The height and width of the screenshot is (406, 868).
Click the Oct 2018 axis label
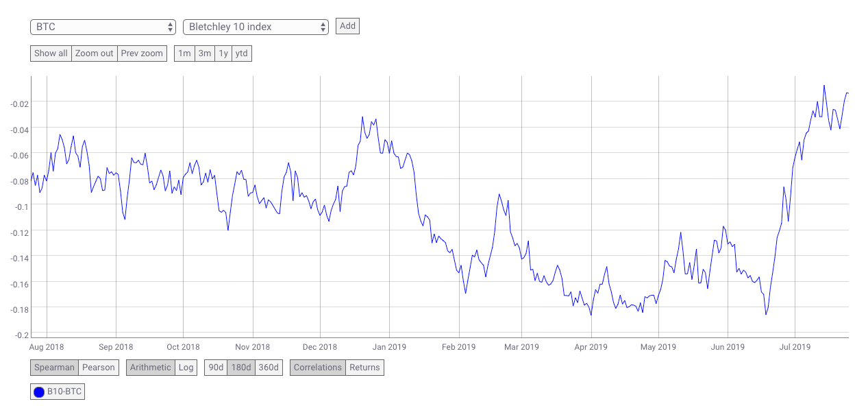[183, 347]
